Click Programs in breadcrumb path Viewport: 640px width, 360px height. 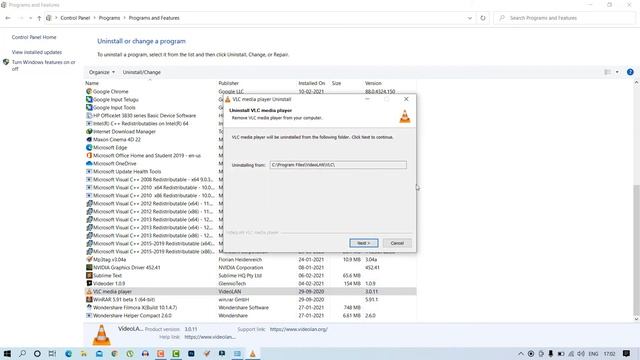point(109,18)
